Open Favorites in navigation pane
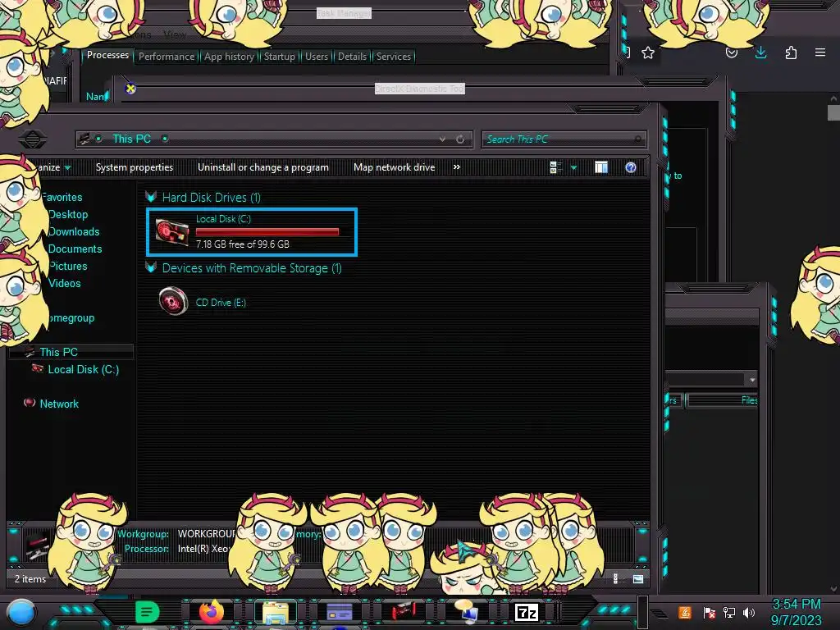840x630 pixels. [x=62, y=197]
